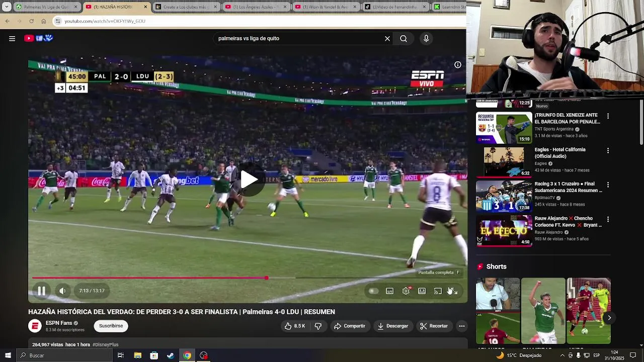
Task: Open Chrome from the taskbar
Action: pos(187,355)
